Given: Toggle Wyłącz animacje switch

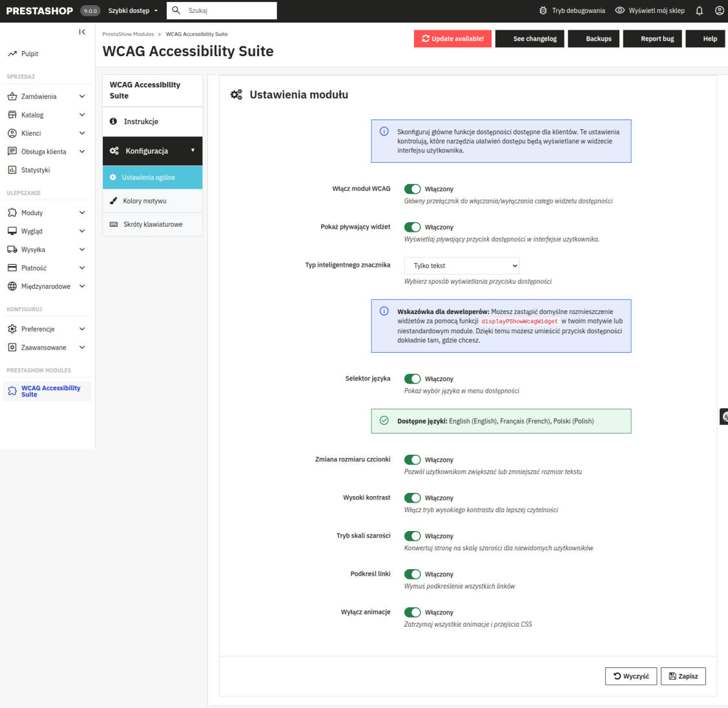Looking at the screenshot, I should point(412,612).
